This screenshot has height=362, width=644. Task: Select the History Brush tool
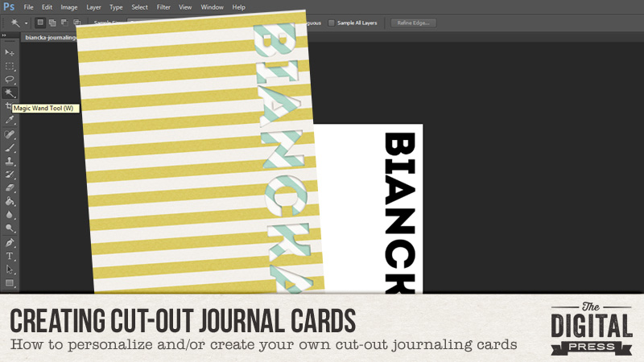point(10,175)
